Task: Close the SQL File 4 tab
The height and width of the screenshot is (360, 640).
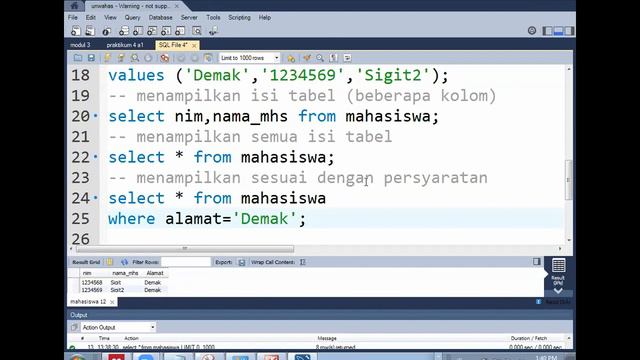Action: 194,45
